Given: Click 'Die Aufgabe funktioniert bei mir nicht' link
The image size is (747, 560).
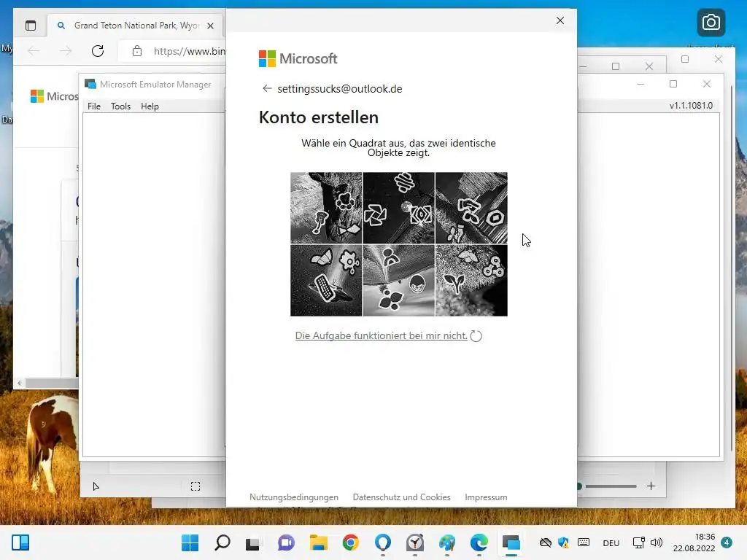Looking at the screenshot, I should click(x=381, y=335).
